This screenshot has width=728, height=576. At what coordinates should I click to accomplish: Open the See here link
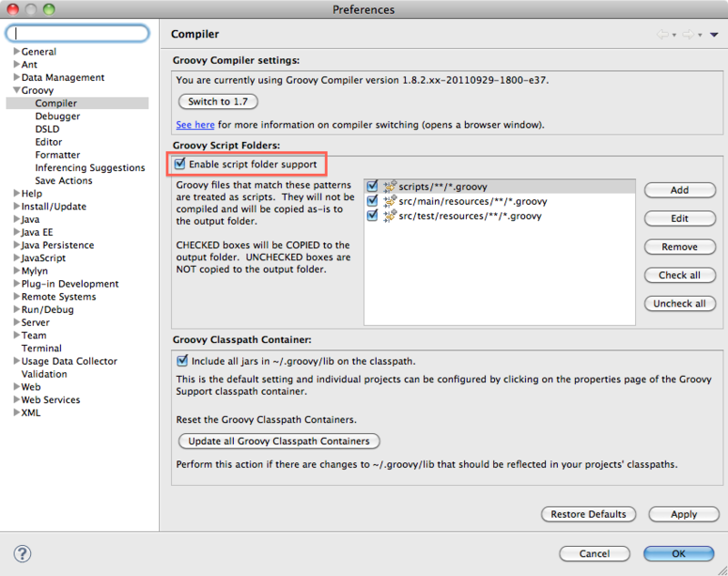click(x=195, y=125)
